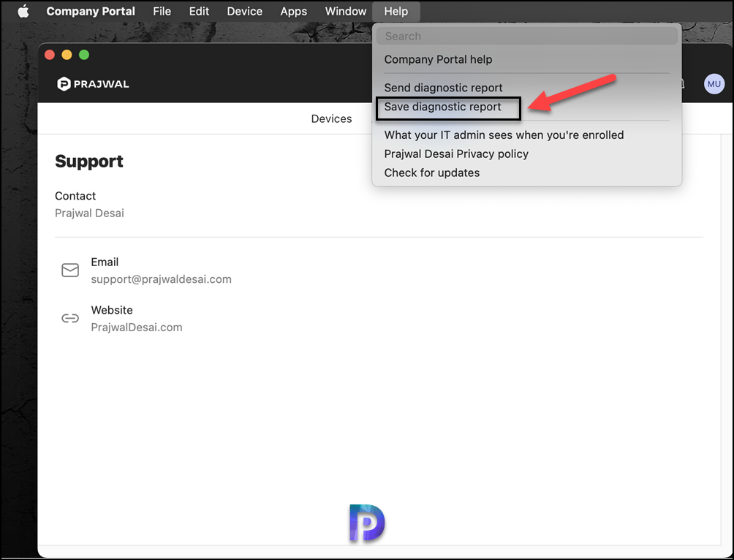This screenshot has width=734, height=560.
Task: Close the Company Portal window
Action: [50, 55]
